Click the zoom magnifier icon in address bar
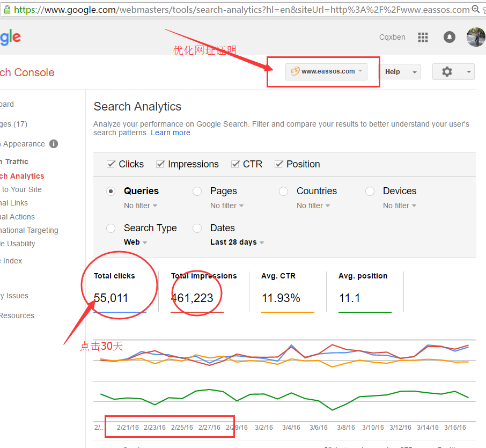Viewport: 486px width, 448px height. pos(475,9)
